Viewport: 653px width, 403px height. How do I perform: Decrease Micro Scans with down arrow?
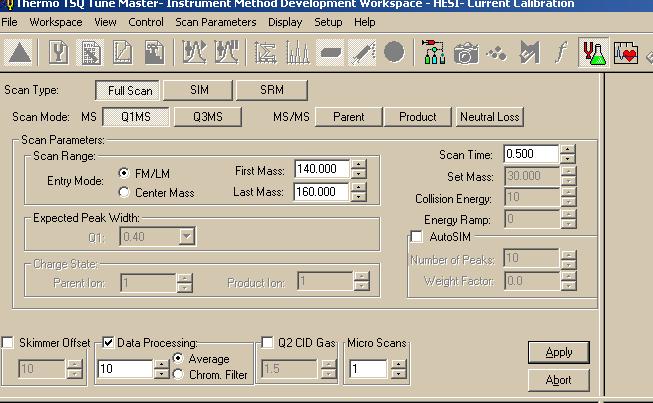click(x=399, y=373)
